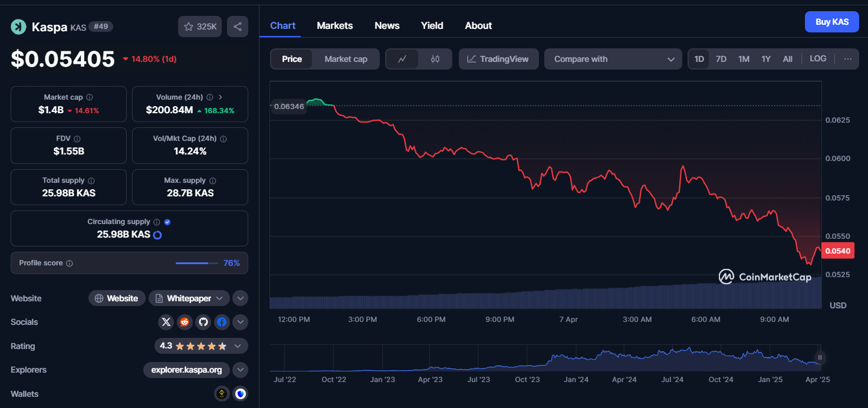Screen dimensions: 868x408
Task: Click the Total supply info icon
Action: pos(91,180)
